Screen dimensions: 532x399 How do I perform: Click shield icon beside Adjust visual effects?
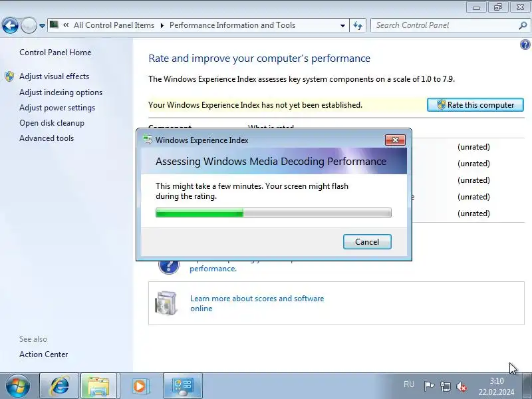(9, 76)
